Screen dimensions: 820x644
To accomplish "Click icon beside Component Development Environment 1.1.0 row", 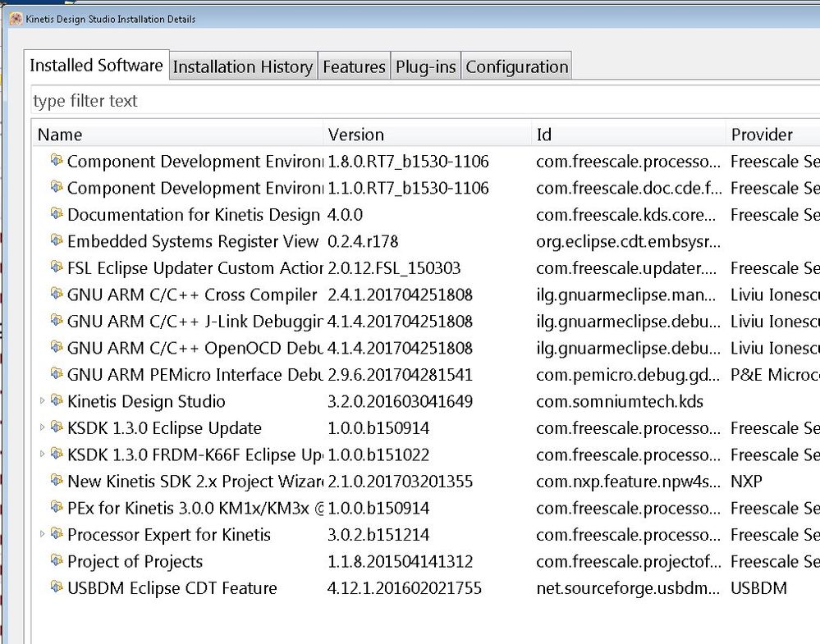I will tap(57, 186).
